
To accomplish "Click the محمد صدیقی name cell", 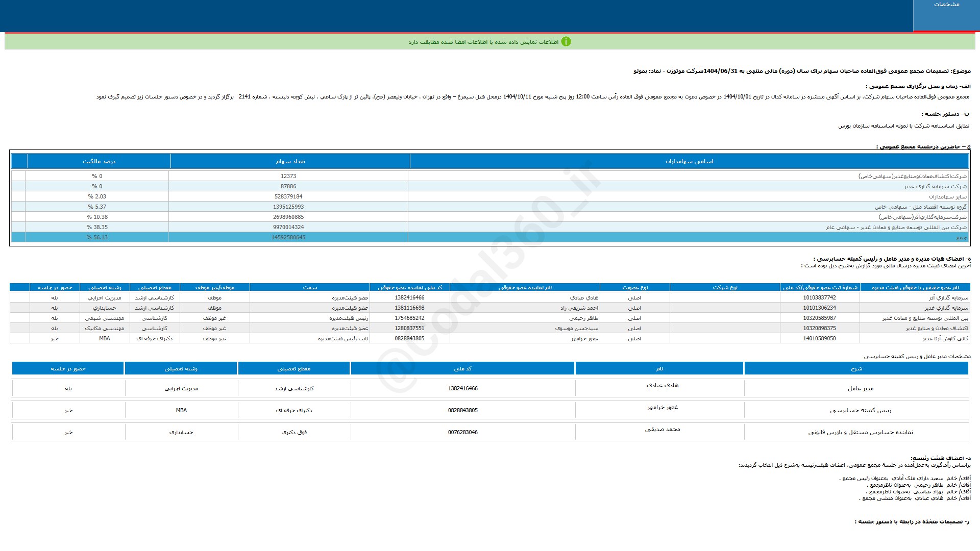I will coord(662,430).
